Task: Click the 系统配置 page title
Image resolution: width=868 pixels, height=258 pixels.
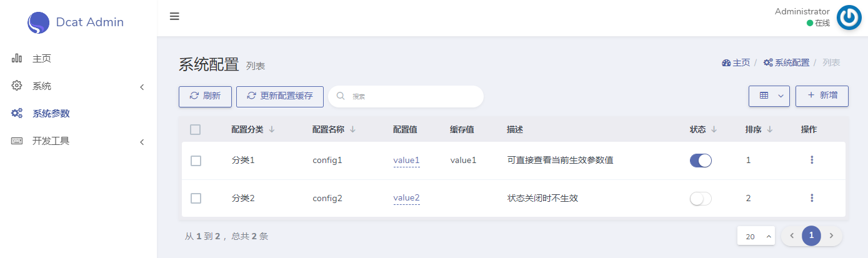Action: point(209,64)
